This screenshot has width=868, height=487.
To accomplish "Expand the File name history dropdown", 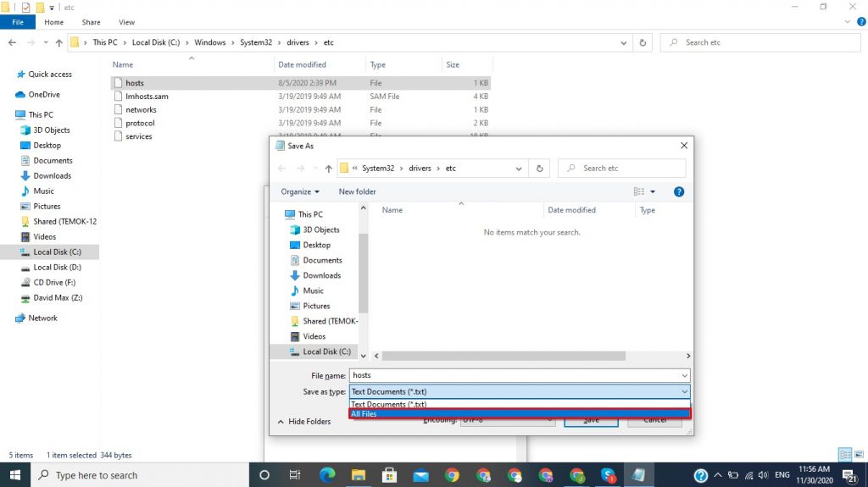I will pyautogui.click(x=684, y=375).
